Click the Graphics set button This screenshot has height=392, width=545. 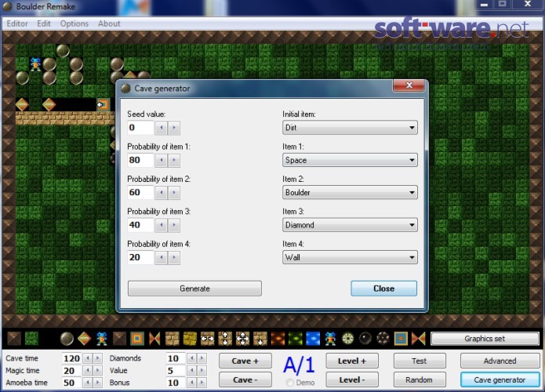pos(485,339)
